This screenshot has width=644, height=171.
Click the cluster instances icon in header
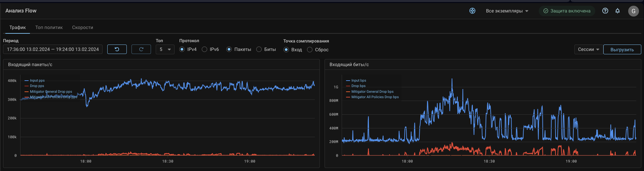coord(472,11)
